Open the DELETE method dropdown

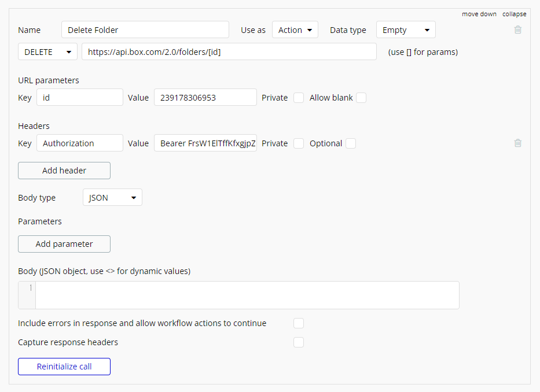tap(47, 52)
